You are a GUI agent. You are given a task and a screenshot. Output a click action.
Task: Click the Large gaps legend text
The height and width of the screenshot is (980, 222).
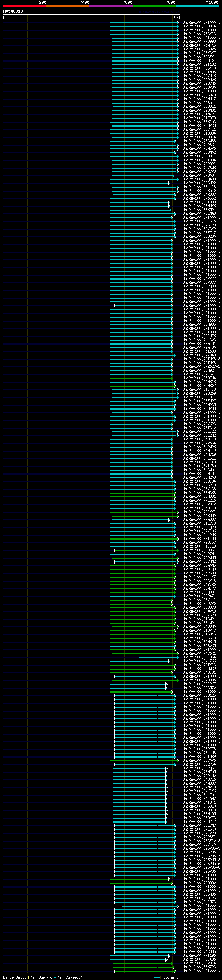(x=42, y=977)
